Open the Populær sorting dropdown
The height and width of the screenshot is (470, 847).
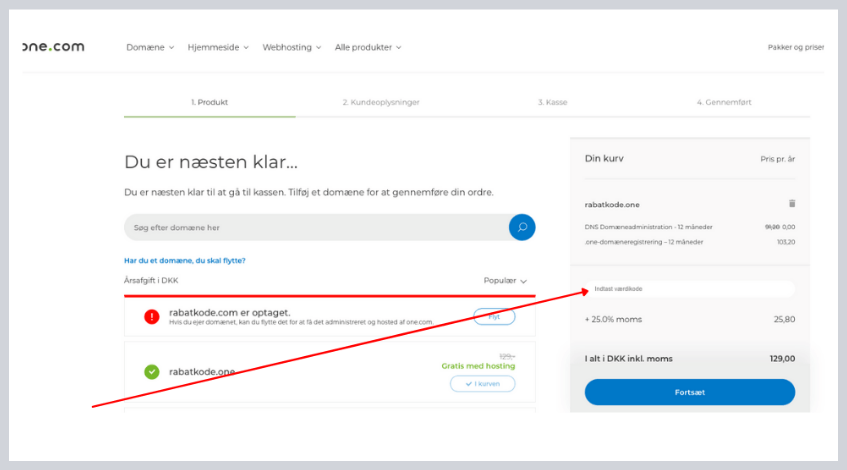click(505, 281)
